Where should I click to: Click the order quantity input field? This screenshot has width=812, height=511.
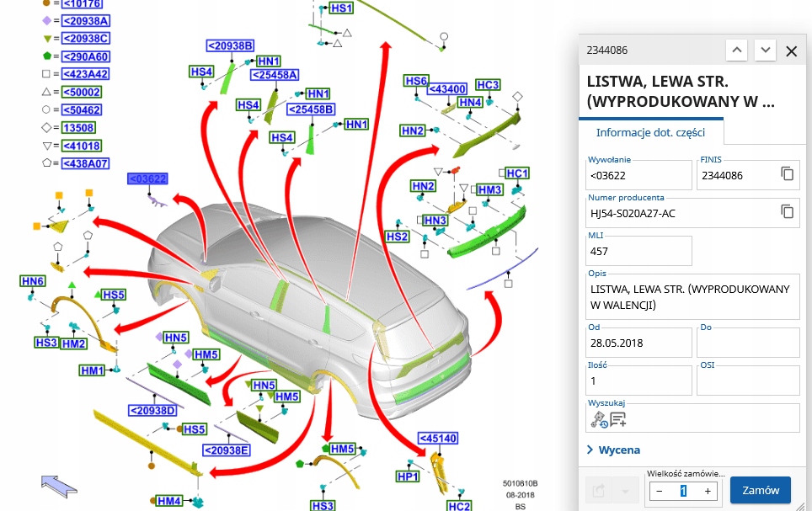pos(683,491)
